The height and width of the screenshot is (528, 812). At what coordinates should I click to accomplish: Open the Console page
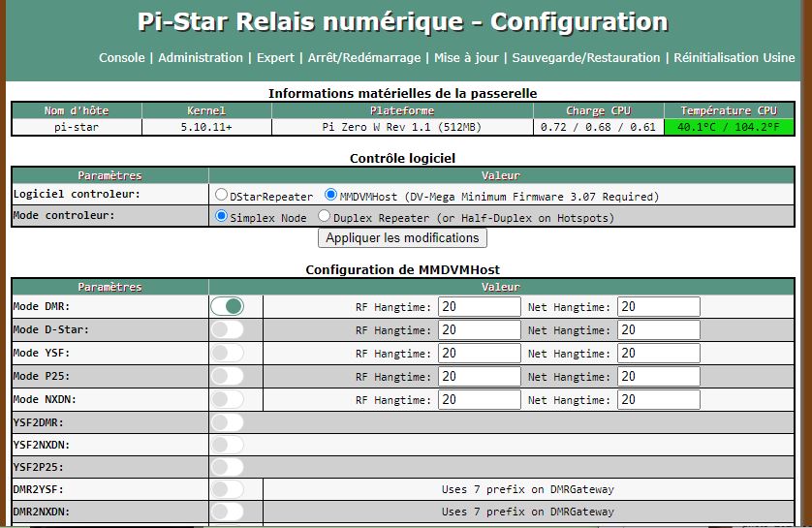[x=122, y=57]
